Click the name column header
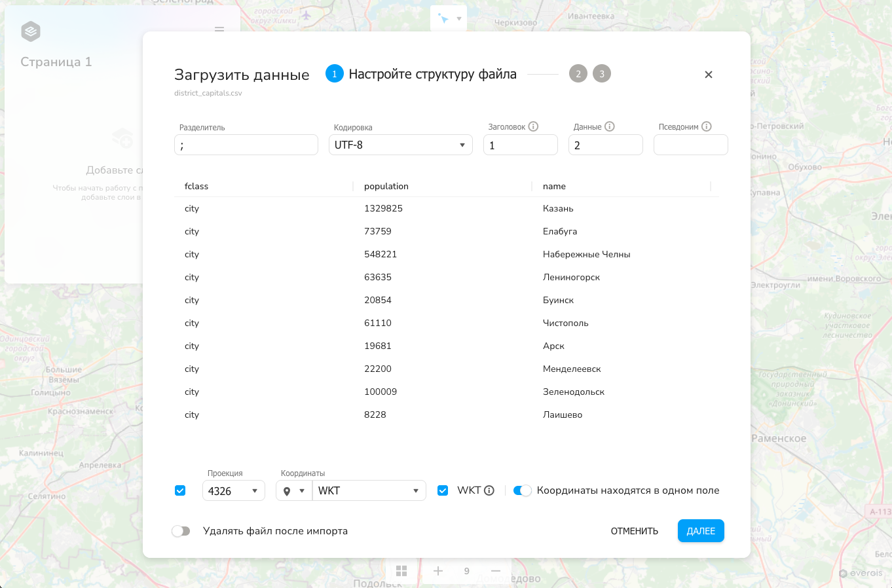Screen dimensions: 892x588 [554, 186]
